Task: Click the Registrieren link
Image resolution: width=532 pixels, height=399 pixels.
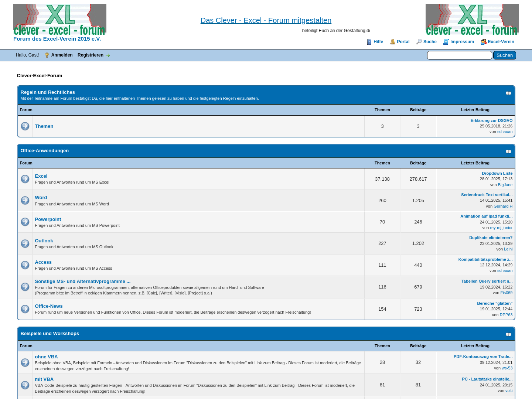Action: [x=91, y=55]
